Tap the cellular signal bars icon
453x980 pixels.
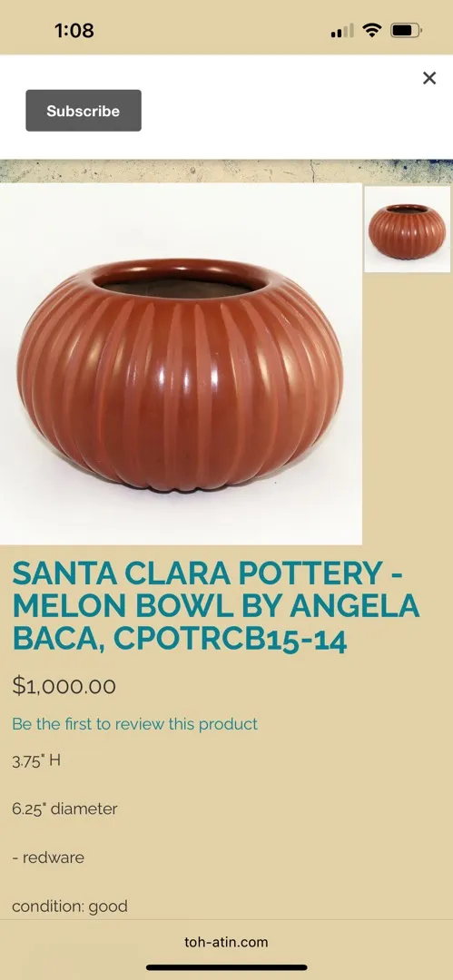(x=341, y=30)
